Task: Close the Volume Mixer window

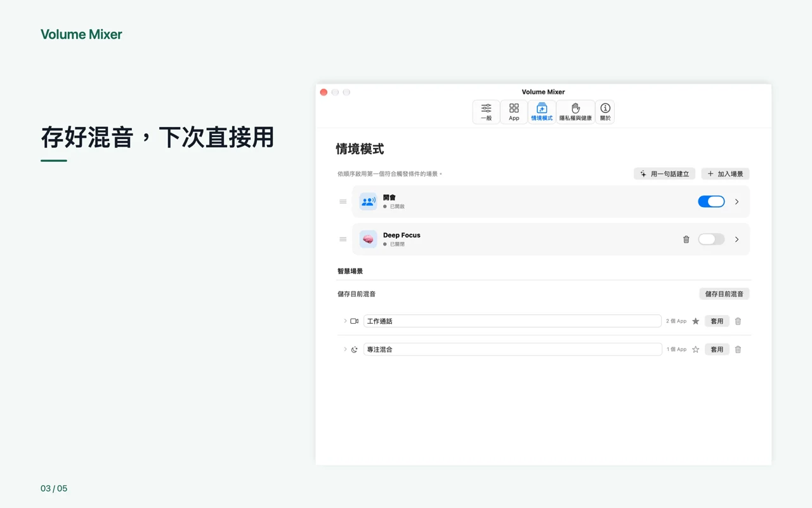Action: pos(324,92)
